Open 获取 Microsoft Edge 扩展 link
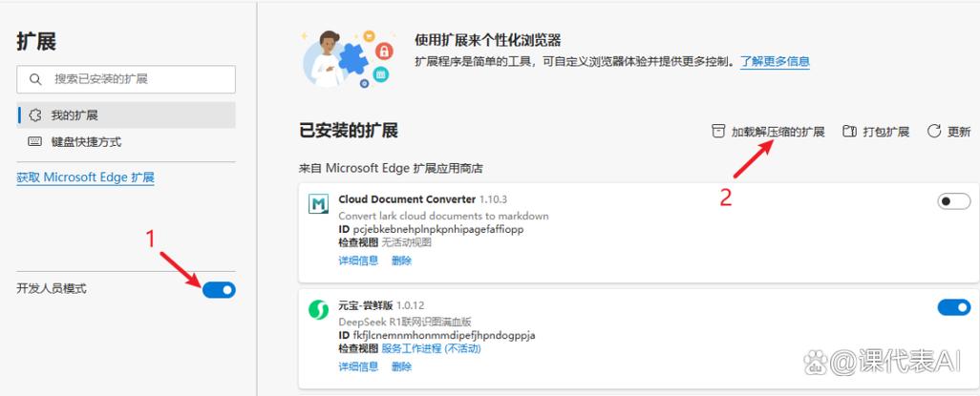980x396 pixels. click(86, 177)
